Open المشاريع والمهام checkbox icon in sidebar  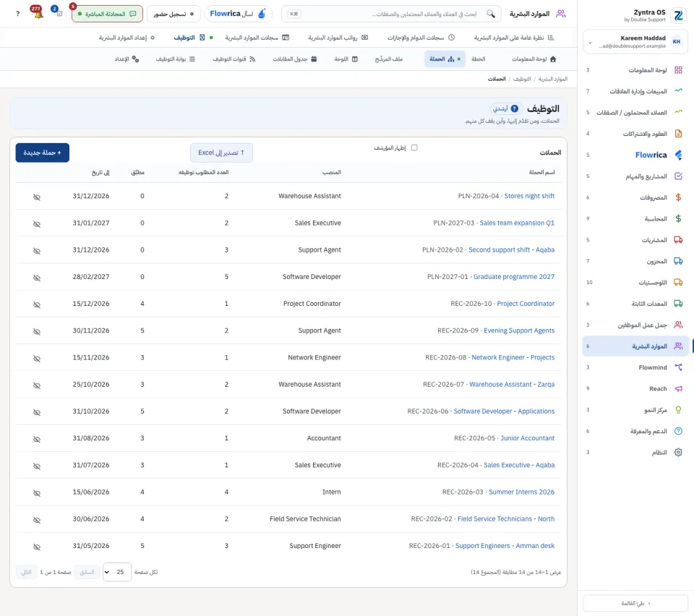point(678,176)
